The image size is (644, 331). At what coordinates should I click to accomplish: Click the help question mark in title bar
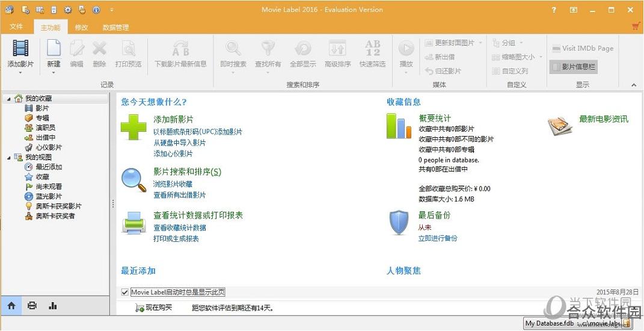point(554,10)
